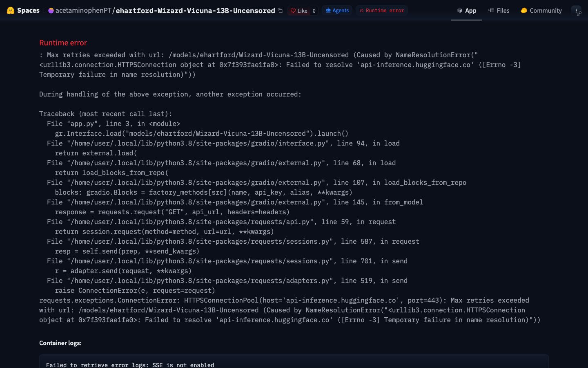Click the 'During handling of the above exception' line
Image resolution: width=588 pixels, height=368 pixels.
click(170, 94)
